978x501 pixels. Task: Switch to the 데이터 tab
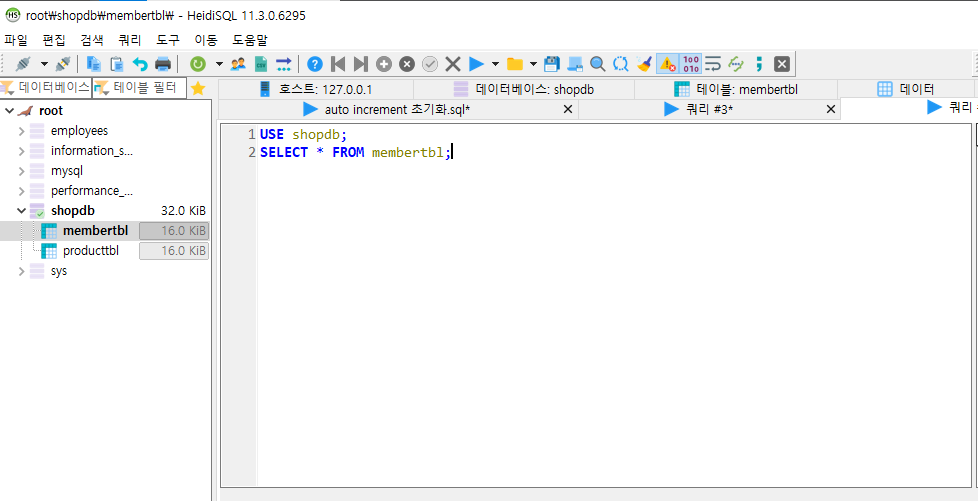(906, 89)
